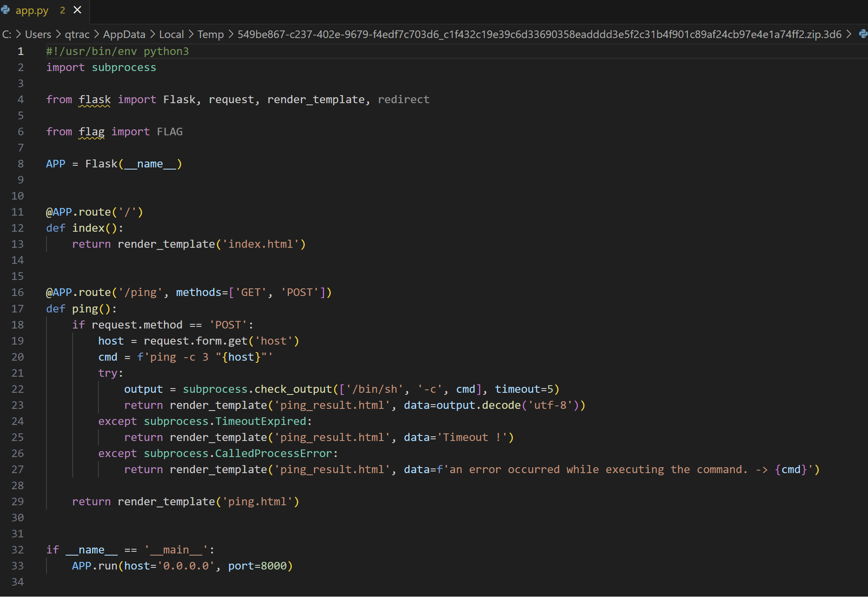This screenshot has width=868, height=597.
Task: Place cursor on 'check_output' call
Action: pyautogui.click(x=293, y=389)
